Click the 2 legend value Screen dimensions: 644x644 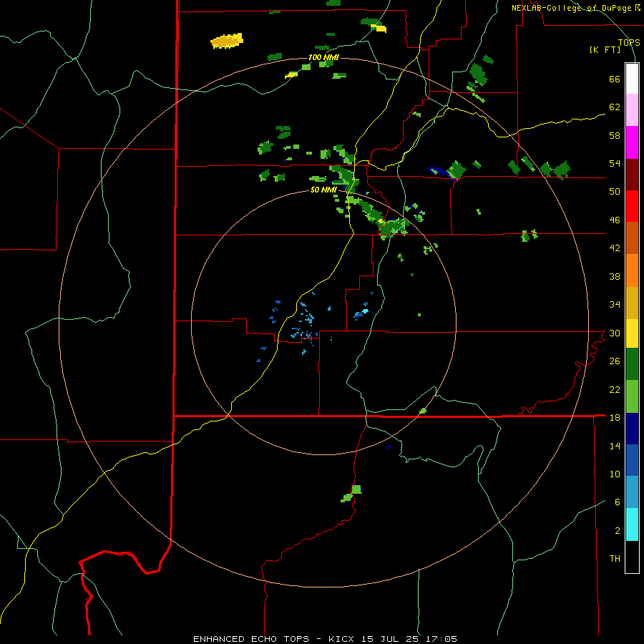pyautogui.click(x=618, y=531)
